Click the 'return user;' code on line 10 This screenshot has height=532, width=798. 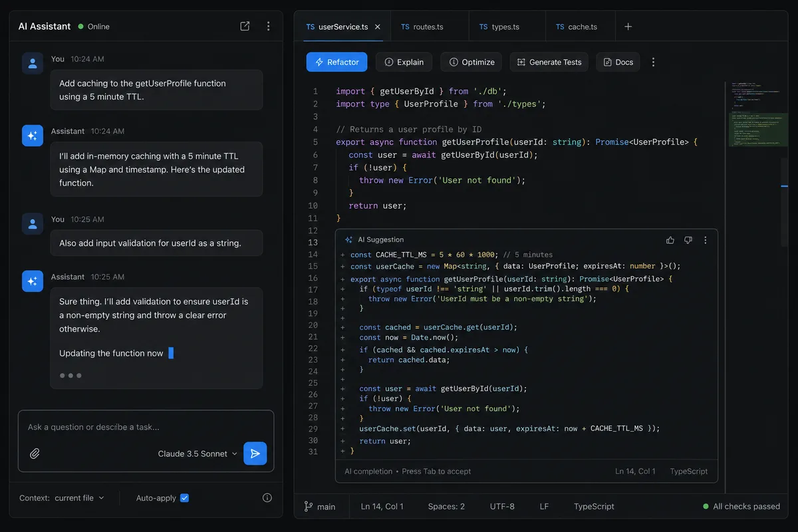click(377, 205)
